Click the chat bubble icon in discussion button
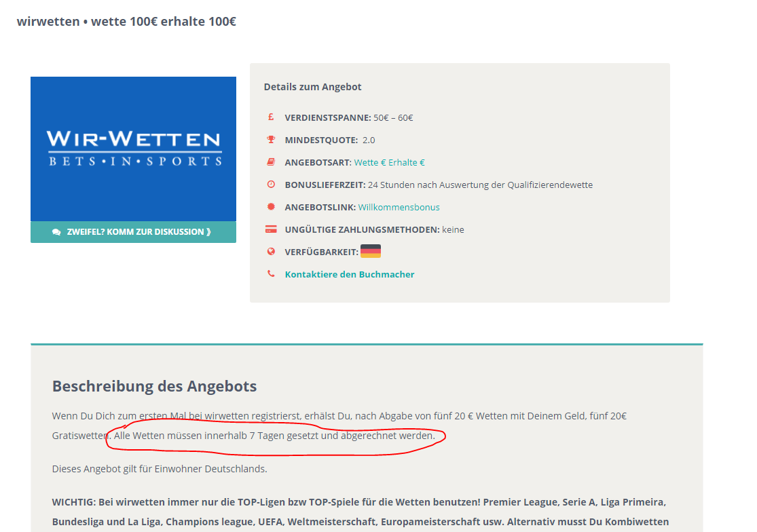This screenshot has width=757, height=532. [x=56, y=232]
